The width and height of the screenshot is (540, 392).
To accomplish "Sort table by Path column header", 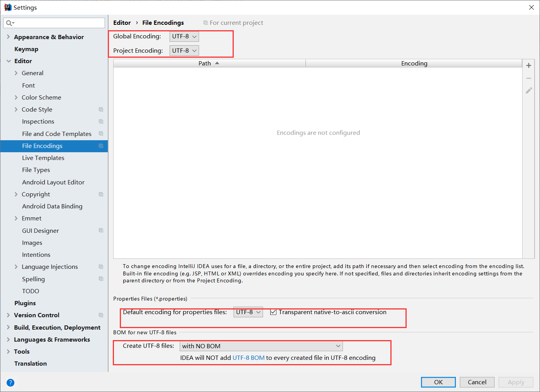I will [x=209, y=64].
